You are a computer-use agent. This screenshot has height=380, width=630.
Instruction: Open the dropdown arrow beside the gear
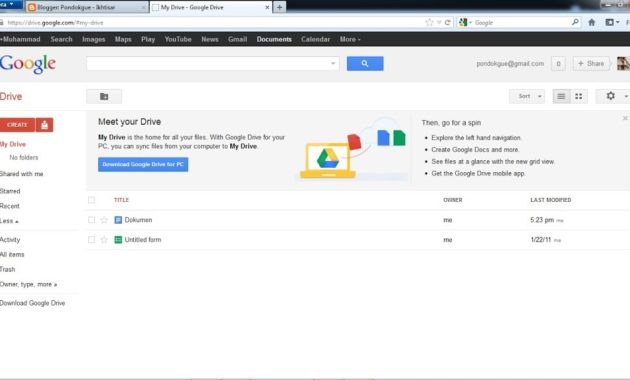pyautogui.click(x=626, y=96)
